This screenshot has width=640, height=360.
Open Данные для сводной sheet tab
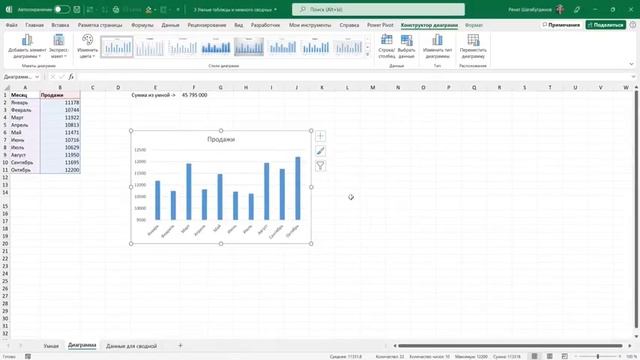point(131,346)
